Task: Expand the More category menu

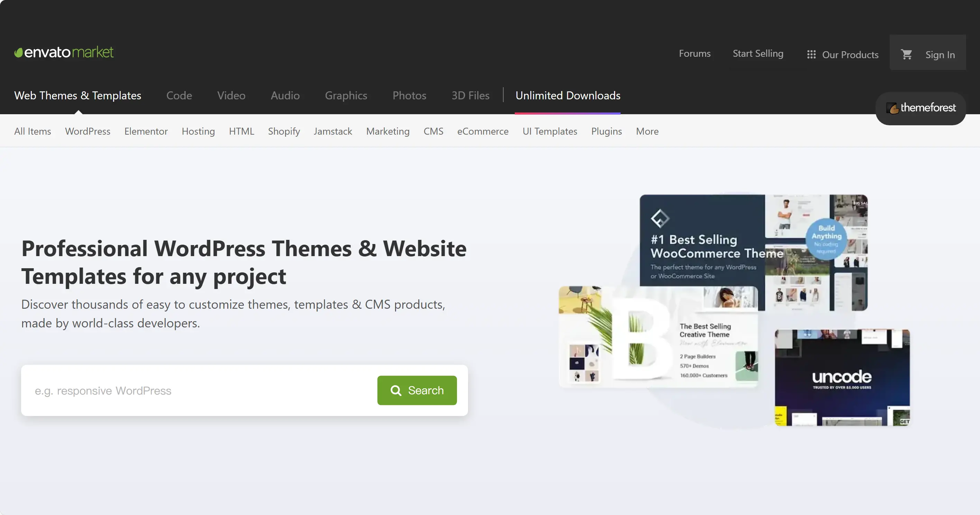Action: [647, 131]
